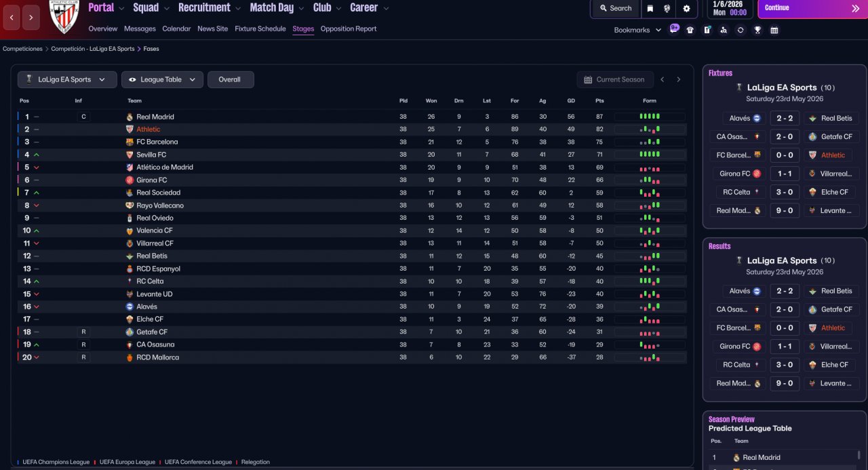Click the RCD Mallorca badge in league table
868x470 pixels.
[130, 357]
